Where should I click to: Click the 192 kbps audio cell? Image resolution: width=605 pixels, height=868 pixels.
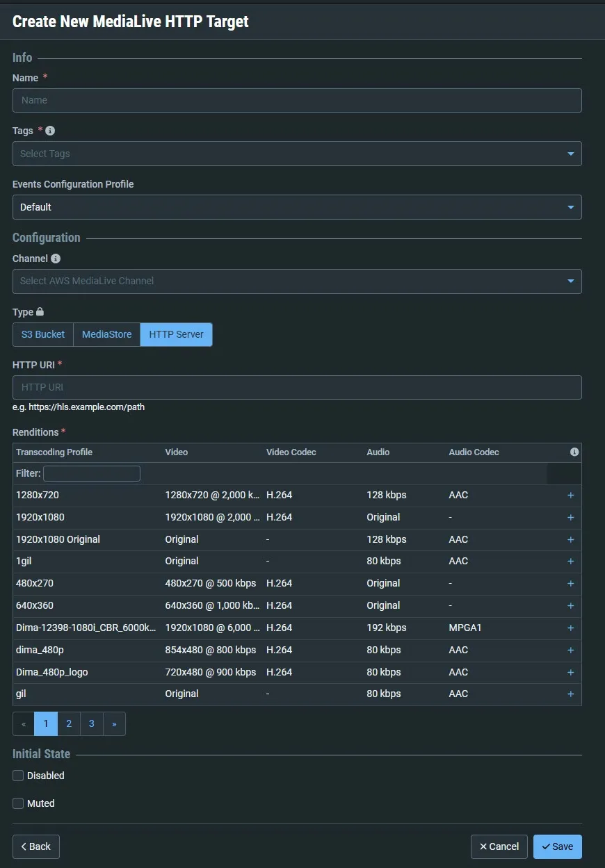387,628
